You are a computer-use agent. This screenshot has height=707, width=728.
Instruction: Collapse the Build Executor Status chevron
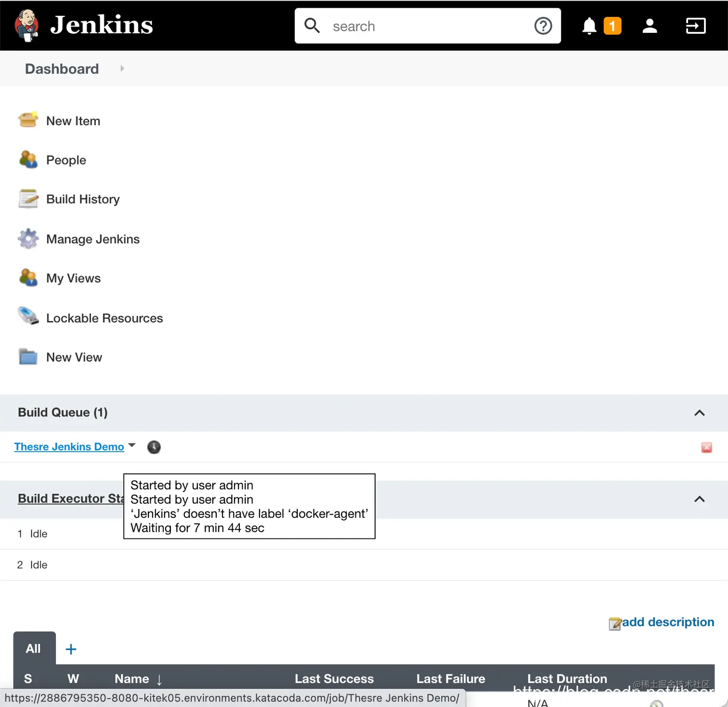(x=700, y=499)
